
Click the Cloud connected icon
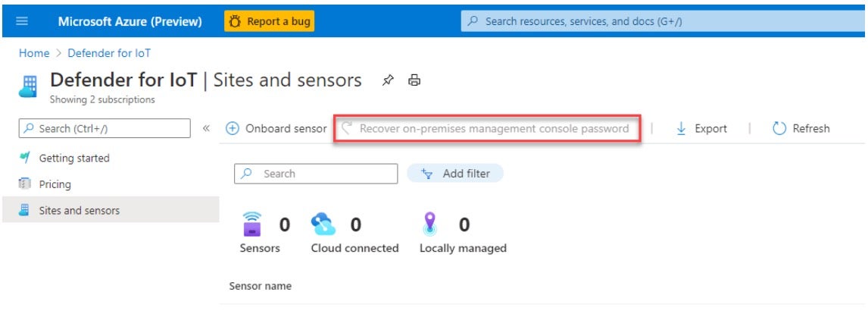coord(324,225)
